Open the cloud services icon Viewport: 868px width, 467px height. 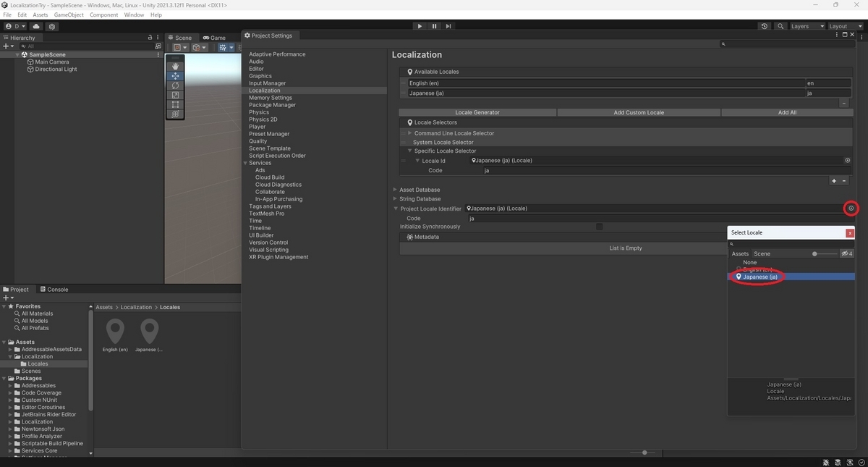[x=36, y=26]
